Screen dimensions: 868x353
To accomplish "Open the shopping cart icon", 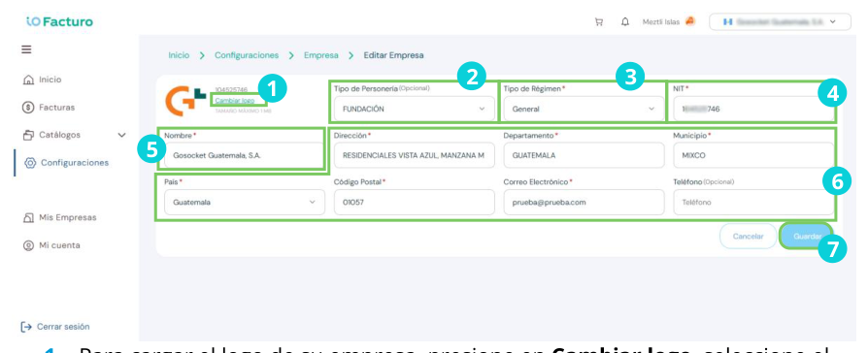I will (x=598, y=22).
